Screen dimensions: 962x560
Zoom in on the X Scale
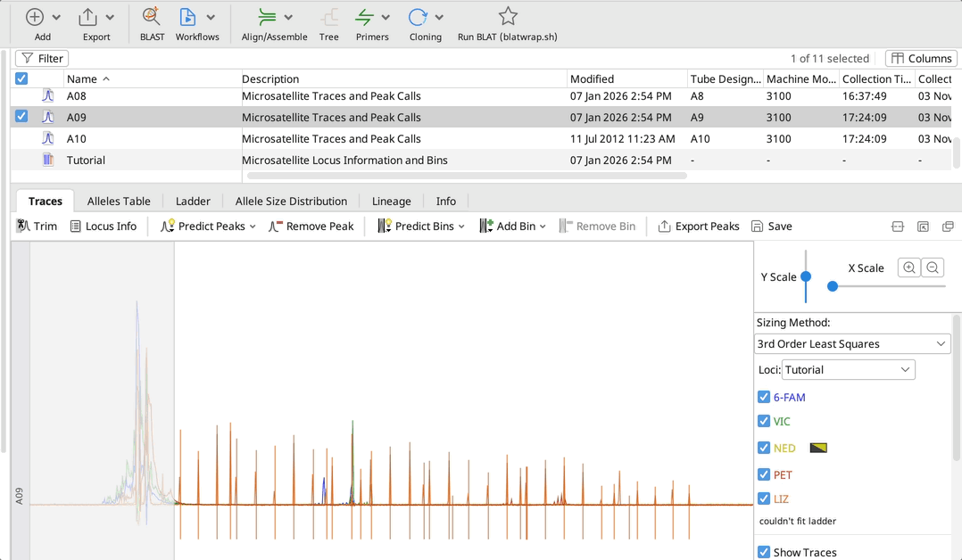pos(909,268)
